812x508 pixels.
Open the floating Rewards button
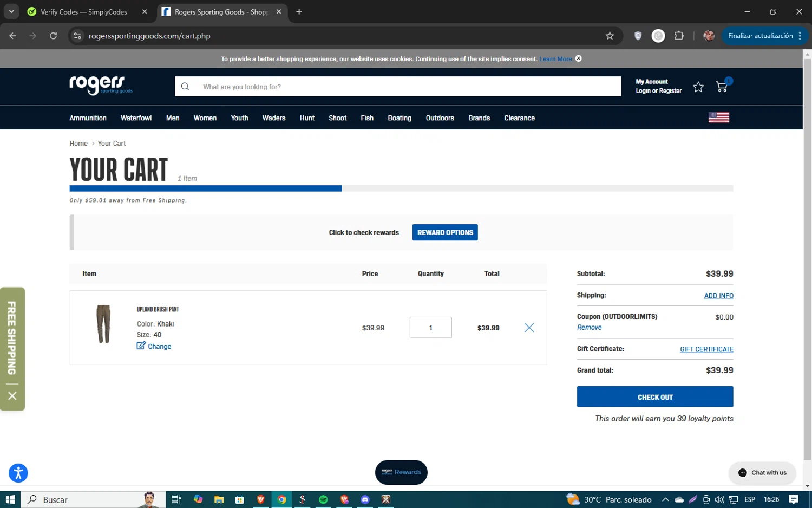click(x=401, y=472)
